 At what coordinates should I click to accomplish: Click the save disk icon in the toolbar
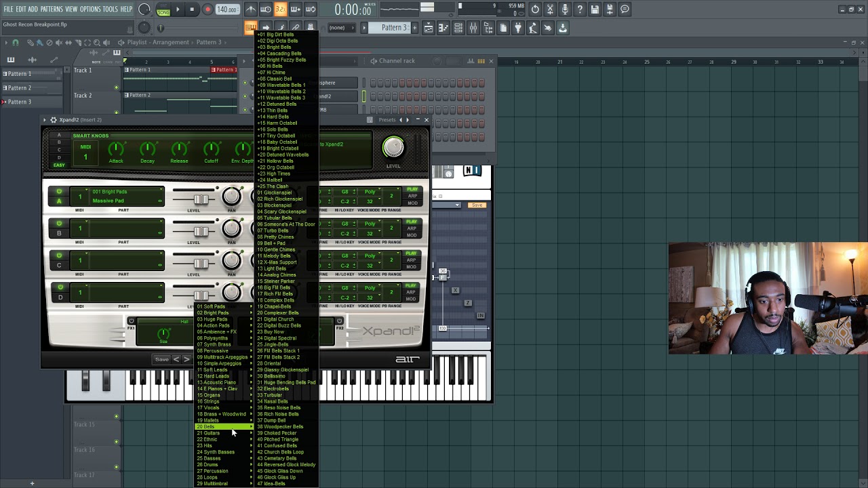point(595,9)
